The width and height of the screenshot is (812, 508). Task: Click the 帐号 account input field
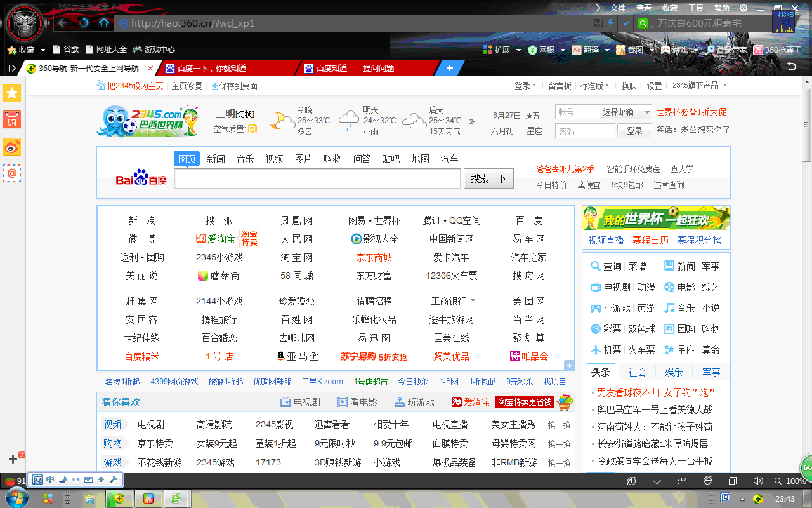pos(578,112)
